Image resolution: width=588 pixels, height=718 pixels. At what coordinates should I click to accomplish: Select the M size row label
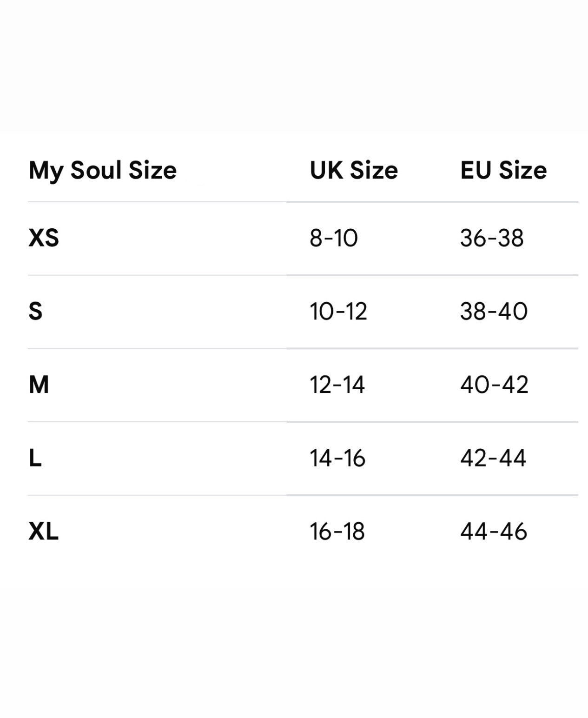pos(39,385)
